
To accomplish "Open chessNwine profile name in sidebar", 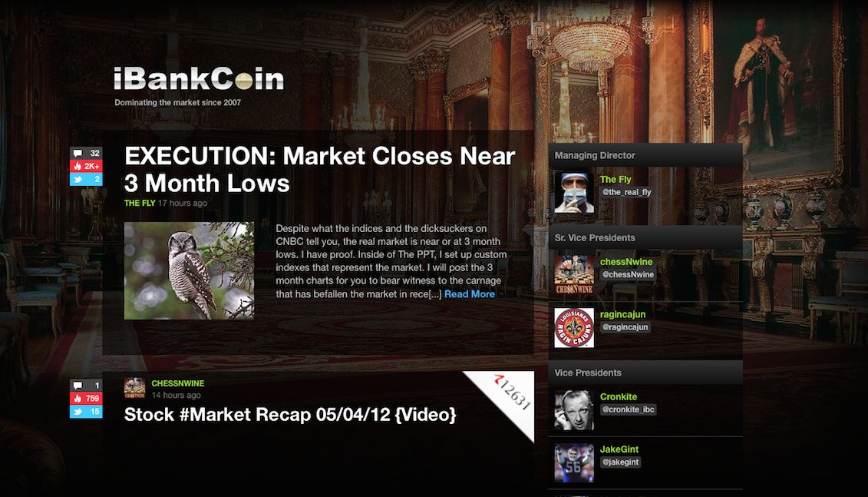I will point(626,261).
